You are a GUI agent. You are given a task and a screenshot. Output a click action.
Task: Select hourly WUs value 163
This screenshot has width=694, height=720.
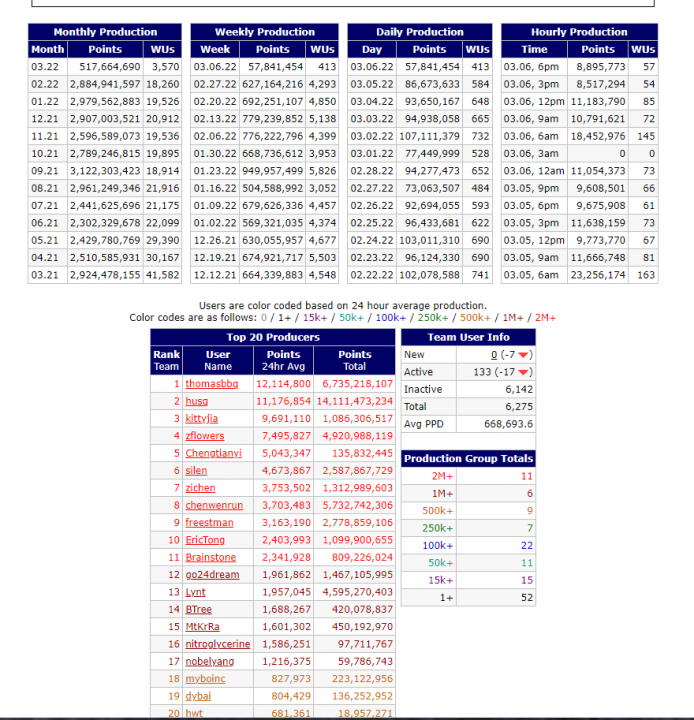click(x=646, y=276)
